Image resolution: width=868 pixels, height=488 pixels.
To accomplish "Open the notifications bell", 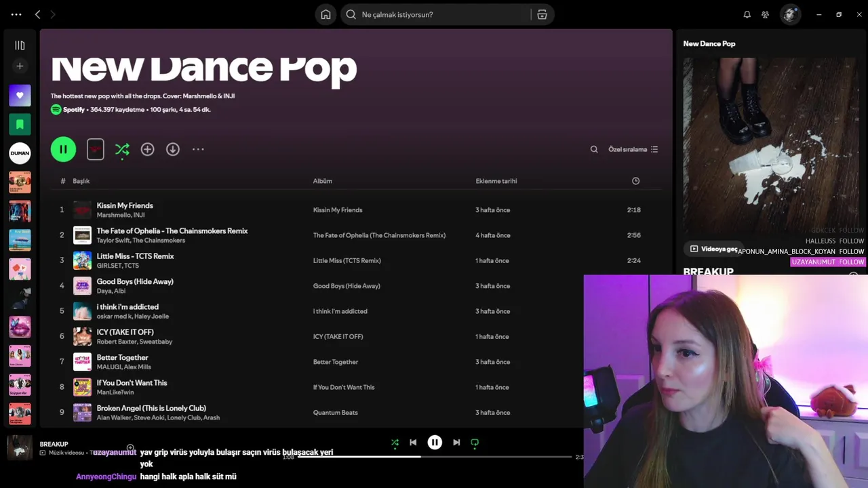I will click(x=747, y=14).
